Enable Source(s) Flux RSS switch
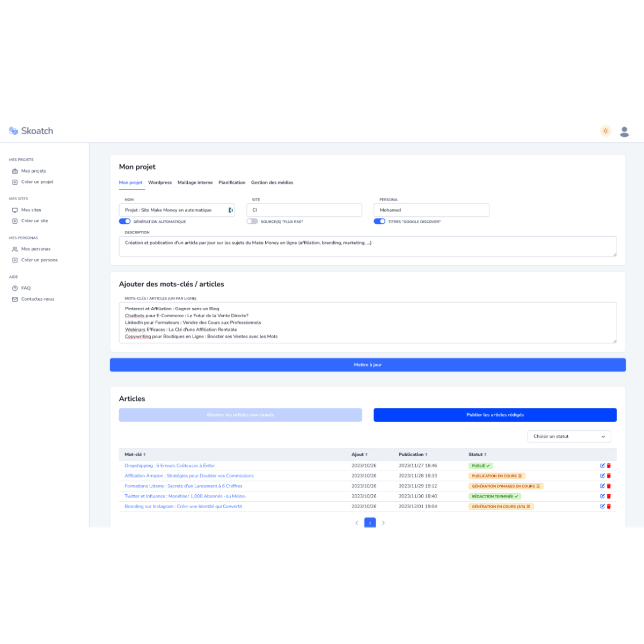This screenshot has width=644, height=644. 252,221
